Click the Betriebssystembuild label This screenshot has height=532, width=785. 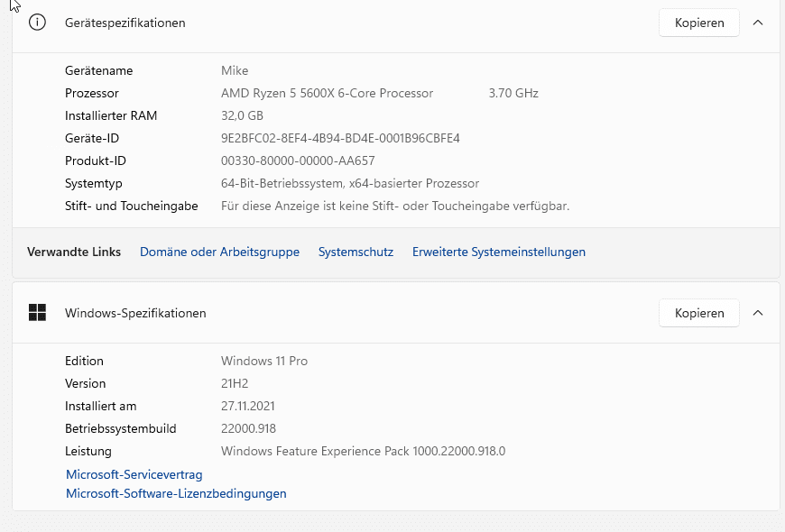coord(120,428)
